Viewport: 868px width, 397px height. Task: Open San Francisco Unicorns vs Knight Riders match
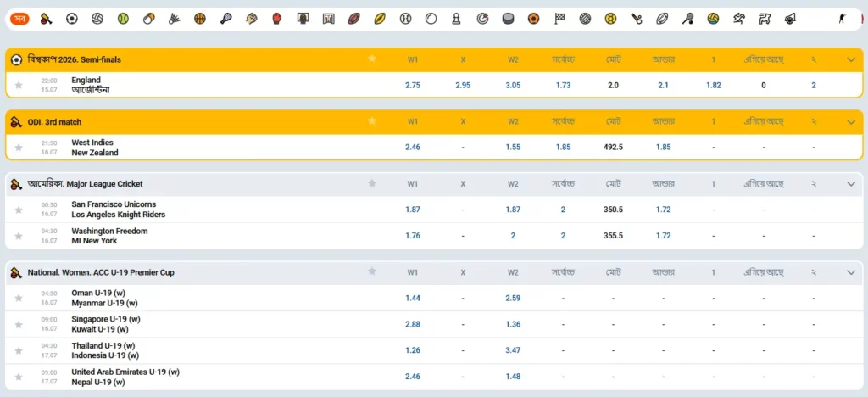pos(119,210)
